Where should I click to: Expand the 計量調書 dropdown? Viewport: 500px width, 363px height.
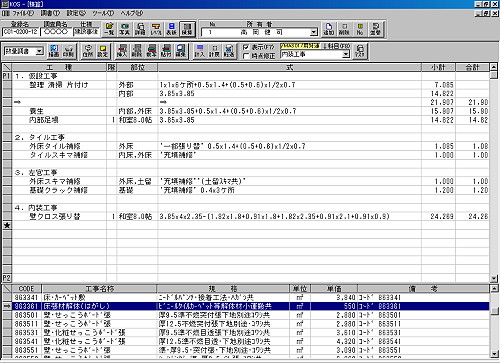(39, 51)
